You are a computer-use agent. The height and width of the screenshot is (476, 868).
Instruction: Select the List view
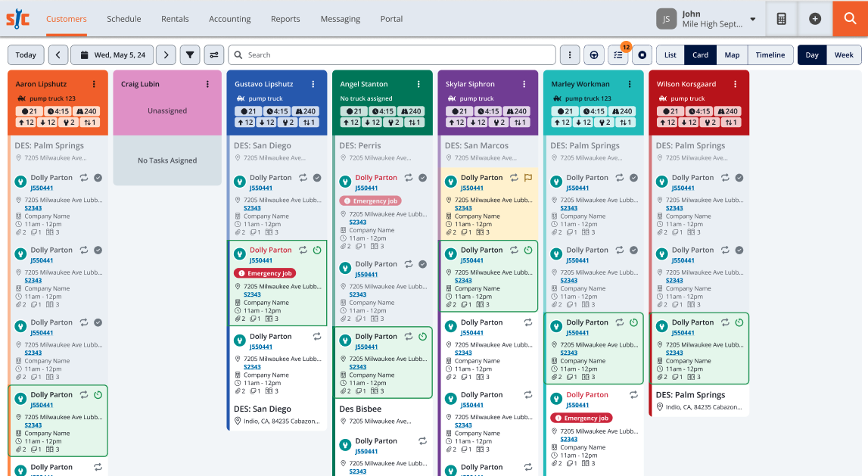[670, 54]
